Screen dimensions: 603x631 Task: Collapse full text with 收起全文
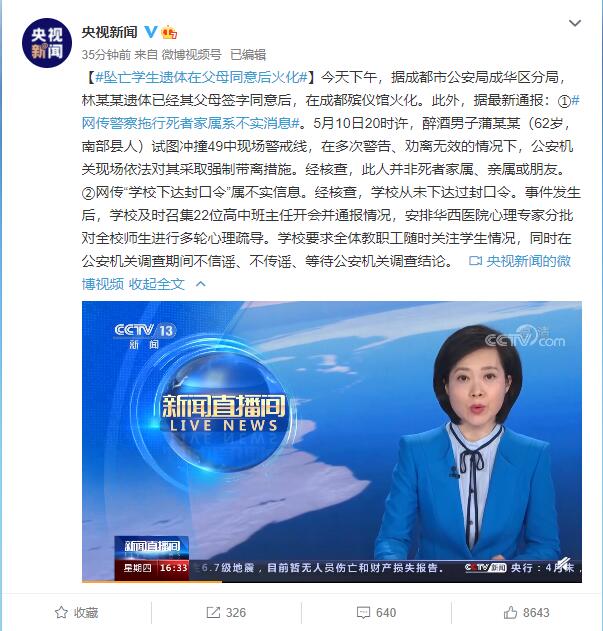pos(156,284)
